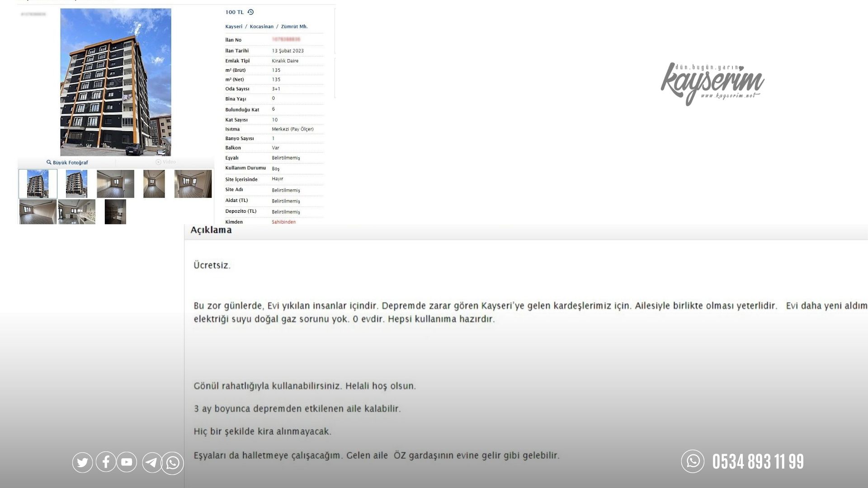Click the main building photo
The width and height of the screenshot is (868, 488).
point(116,82)
